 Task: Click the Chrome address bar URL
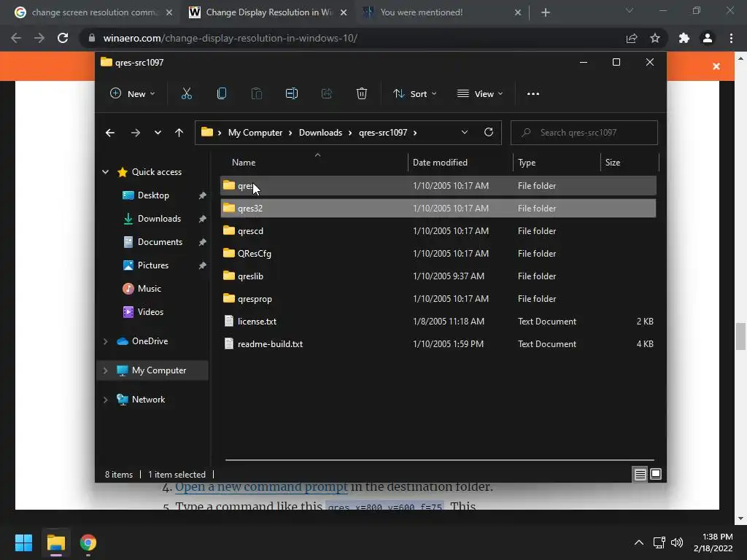[230, 38]
